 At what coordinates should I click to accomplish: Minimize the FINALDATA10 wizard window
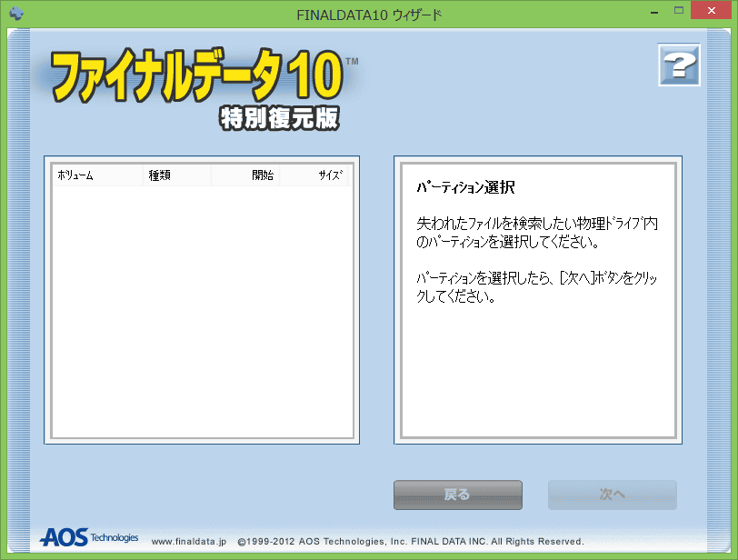click(x=654, y=12)
